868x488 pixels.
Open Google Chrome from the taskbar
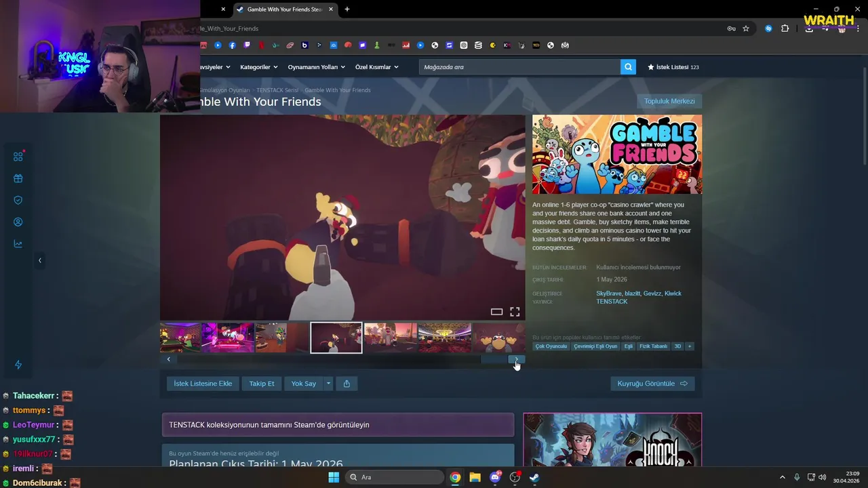pos(455,477)
